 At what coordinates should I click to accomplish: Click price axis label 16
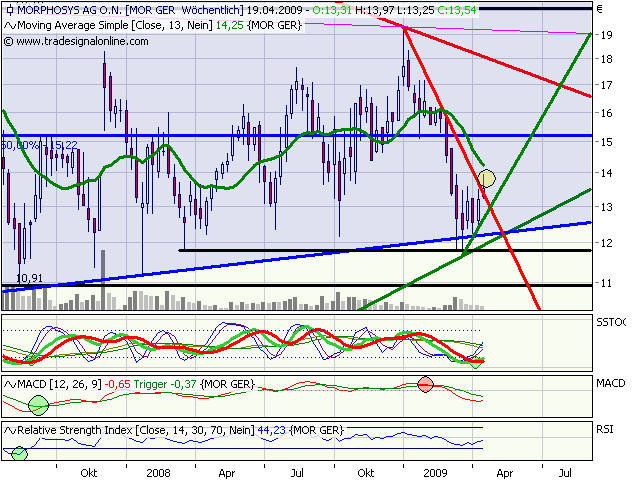pos(607,113)
